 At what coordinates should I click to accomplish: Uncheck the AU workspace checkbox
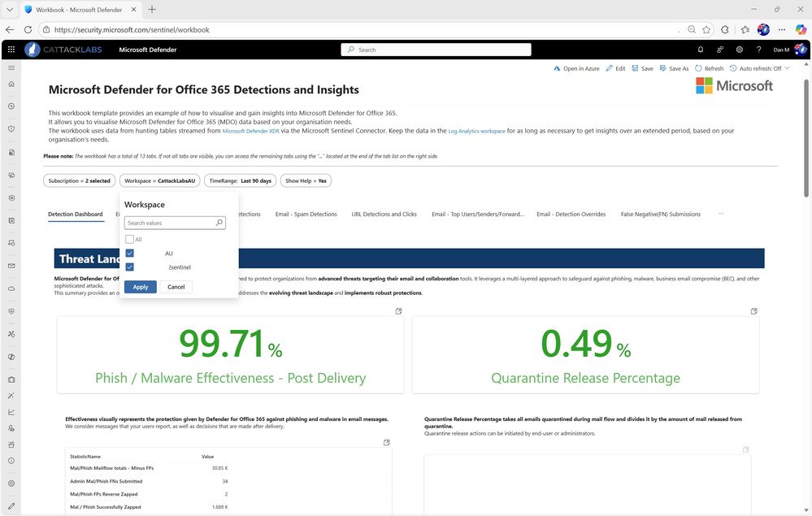click(129, 253)
